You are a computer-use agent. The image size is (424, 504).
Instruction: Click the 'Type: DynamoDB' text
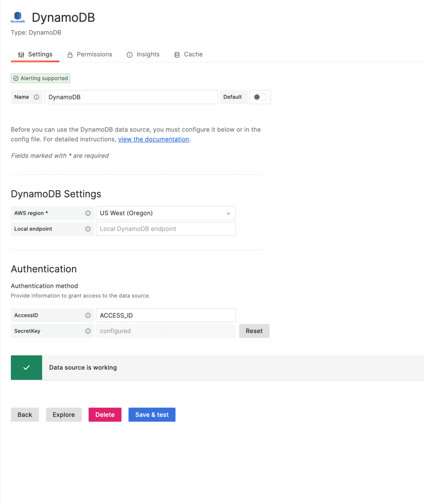point(36,33)
